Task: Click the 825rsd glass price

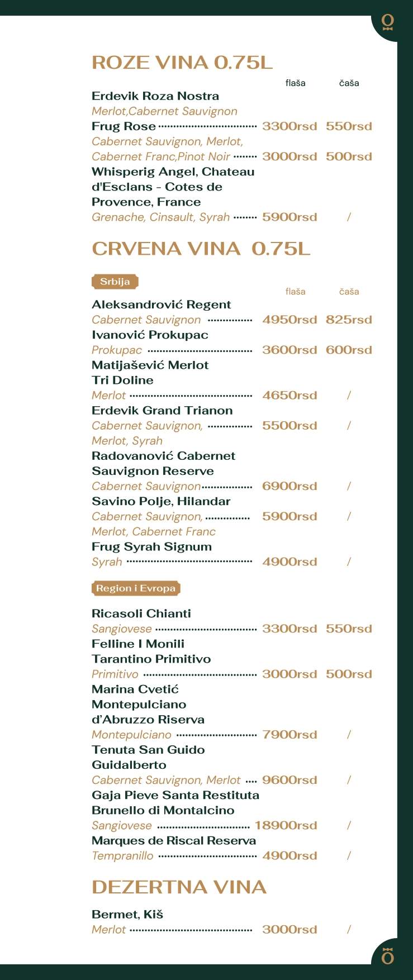Action: (x=349, y=320)
